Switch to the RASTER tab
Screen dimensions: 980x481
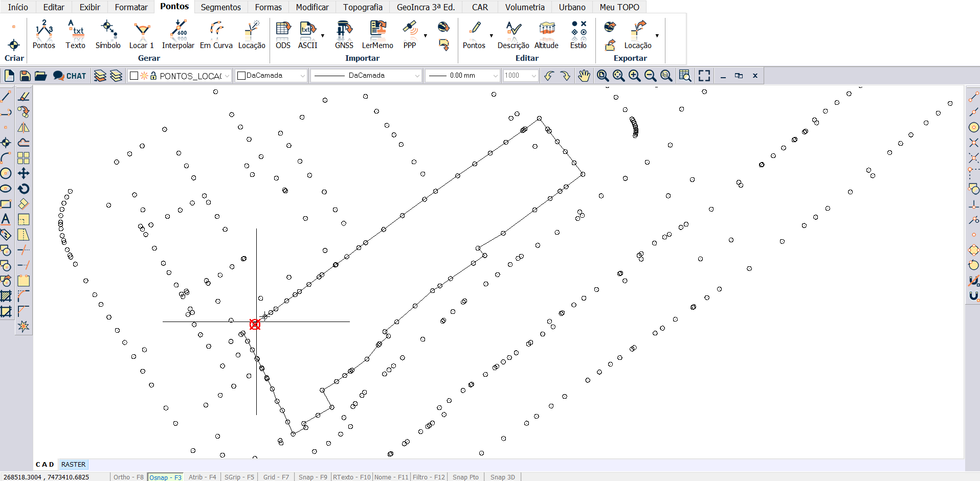click(73, 464)
